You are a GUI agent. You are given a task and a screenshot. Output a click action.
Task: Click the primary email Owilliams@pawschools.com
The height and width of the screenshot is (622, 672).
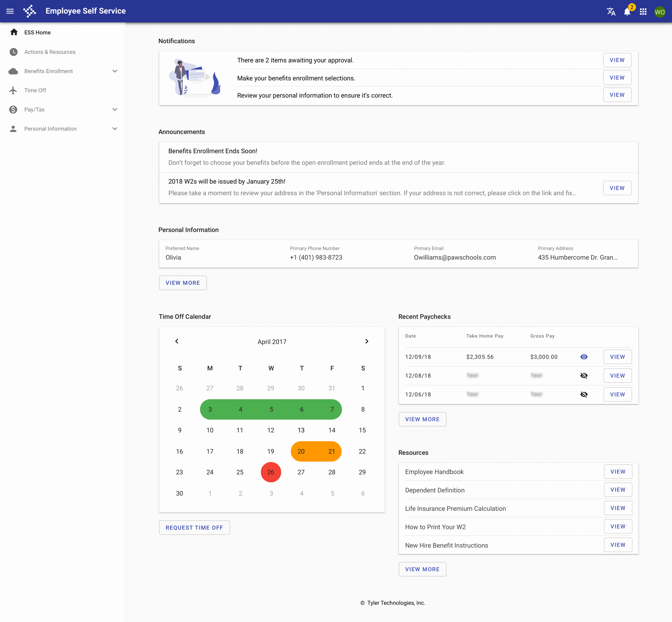454,257
